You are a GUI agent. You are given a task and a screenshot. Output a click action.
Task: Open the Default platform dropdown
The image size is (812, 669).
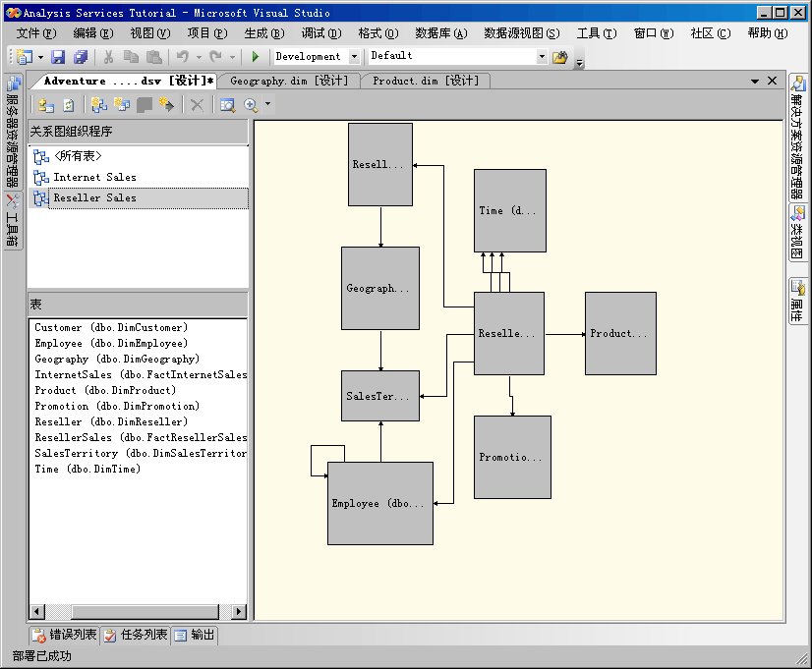[541, 57]
